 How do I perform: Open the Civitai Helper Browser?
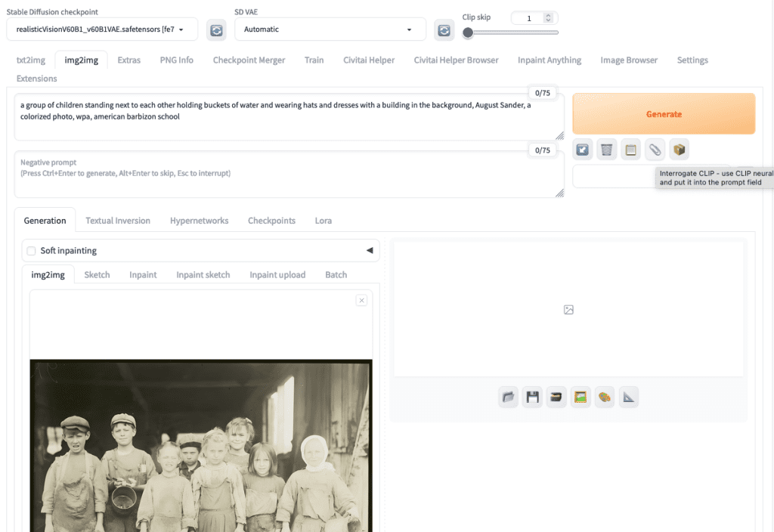456,60
